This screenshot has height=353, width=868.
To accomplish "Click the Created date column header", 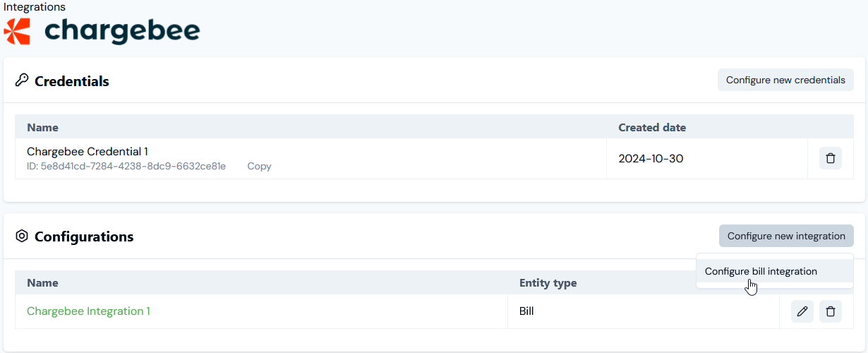I will click(652, 128).
